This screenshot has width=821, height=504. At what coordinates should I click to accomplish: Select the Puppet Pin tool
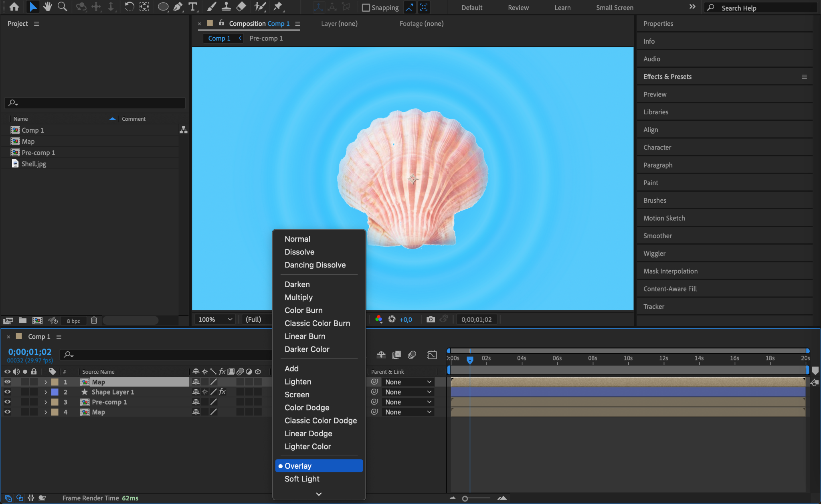coord(277,7)
